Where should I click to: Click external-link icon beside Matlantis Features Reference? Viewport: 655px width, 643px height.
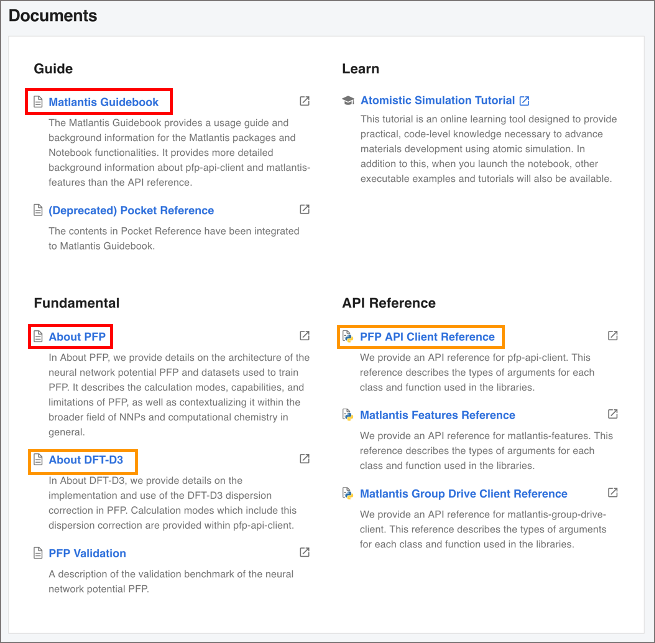coord(613,414)
